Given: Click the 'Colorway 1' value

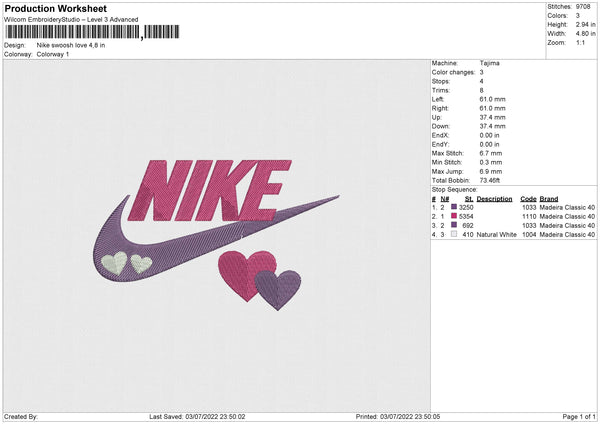Looking at the screenshot, I should click(x=53, y=54).
